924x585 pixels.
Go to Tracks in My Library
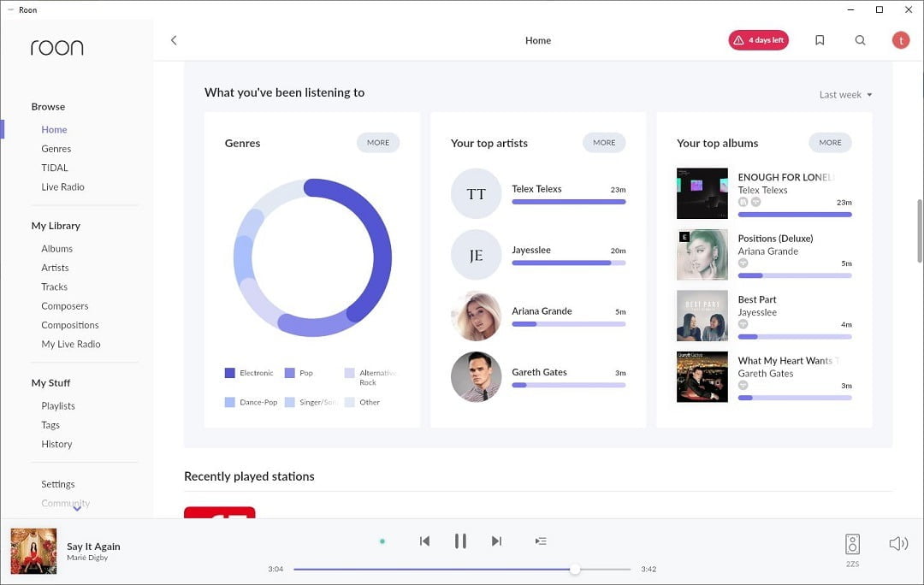pyautogui.click(x=54, y=287)
